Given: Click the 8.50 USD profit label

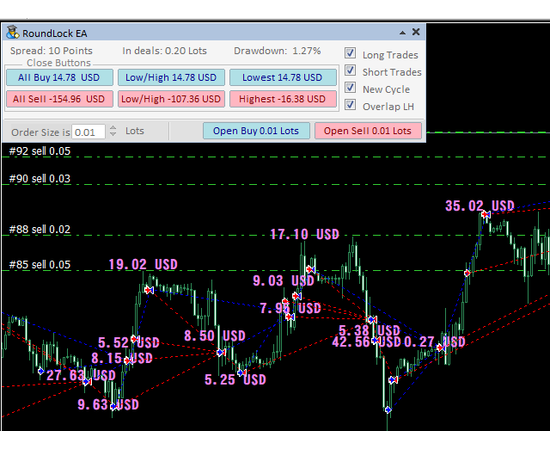Looking at the screenshot, I should 215,336.
